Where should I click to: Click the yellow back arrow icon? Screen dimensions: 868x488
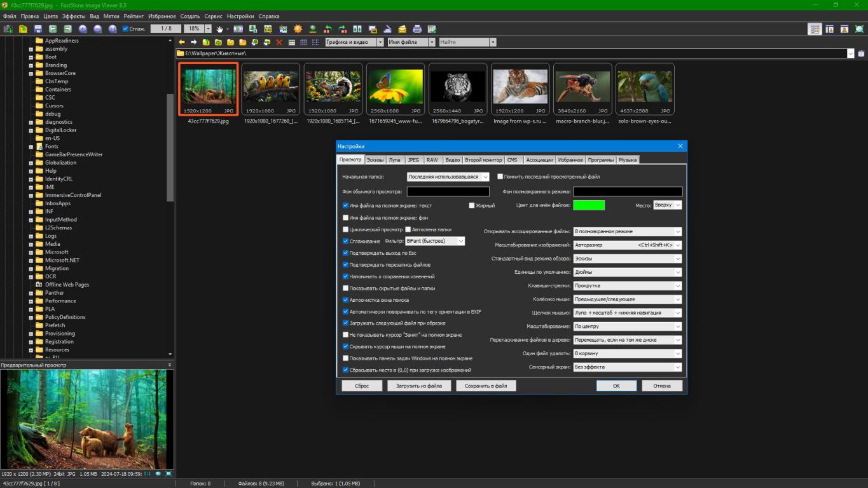pyautogui.click(x=182, y=43)
